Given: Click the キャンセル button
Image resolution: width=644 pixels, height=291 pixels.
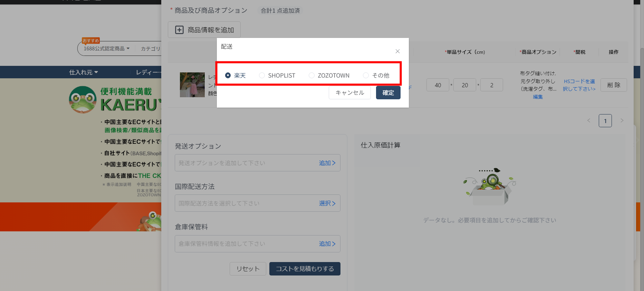Looking at the screenshot, I should pos(350,93).
